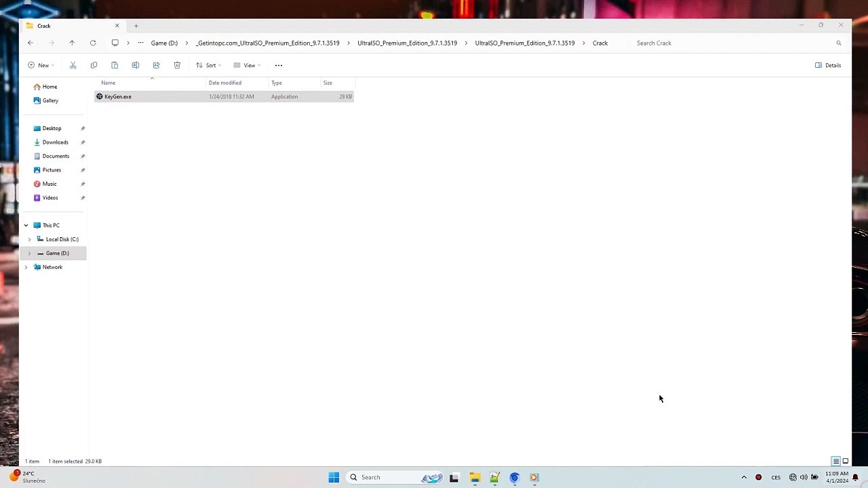The height and width of the screenshot is (488, 868).
Task: Click _Getintopc.com_UltraISO breadcrumb segment
Action: coord(267,43)
